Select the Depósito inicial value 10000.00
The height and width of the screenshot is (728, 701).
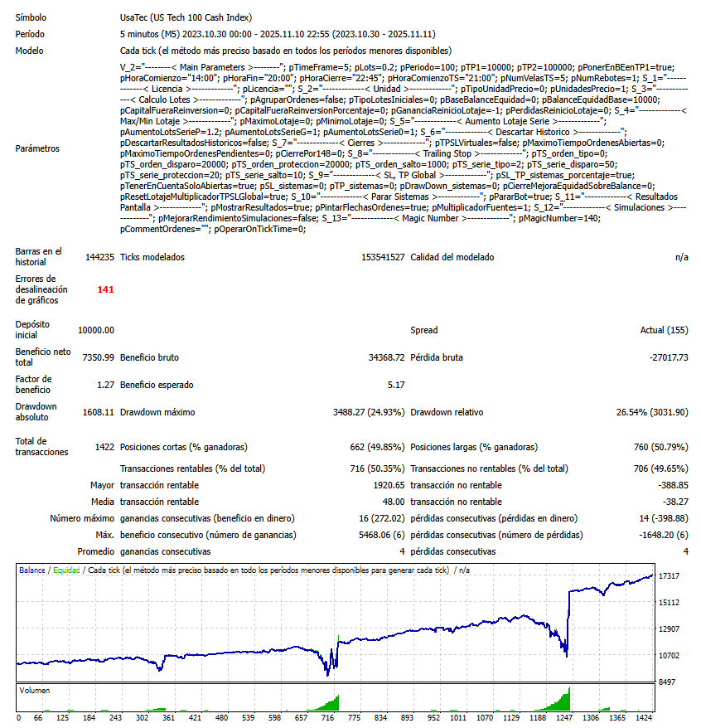click(95, 330)
